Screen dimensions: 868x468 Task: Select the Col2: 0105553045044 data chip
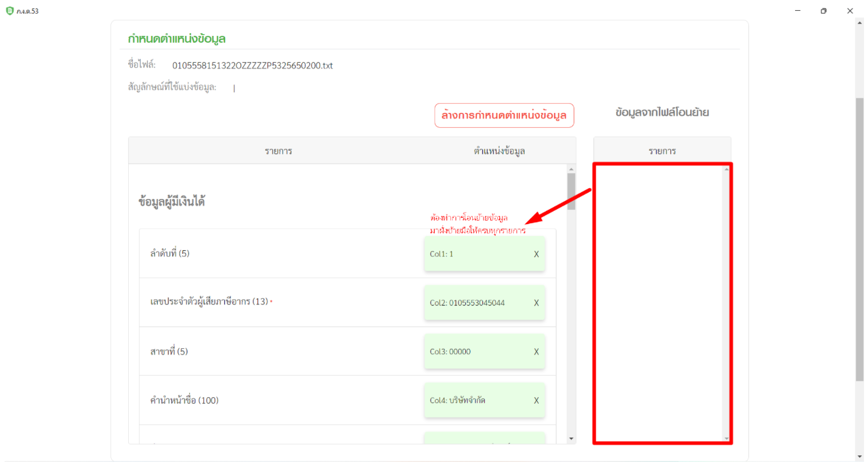click(476, 303)
